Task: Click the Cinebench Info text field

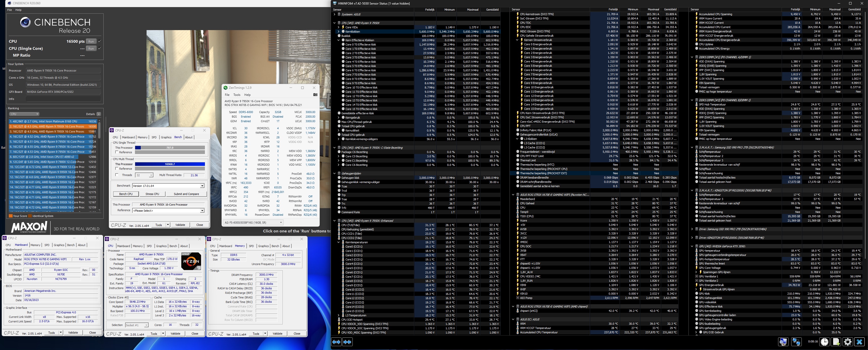Action: tap(63, 99)
